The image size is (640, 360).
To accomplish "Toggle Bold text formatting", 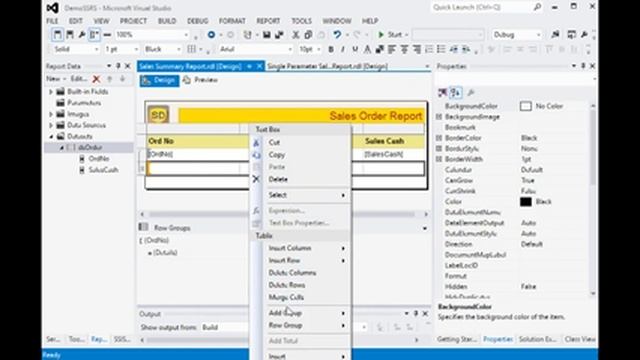I will pos(331,49).
